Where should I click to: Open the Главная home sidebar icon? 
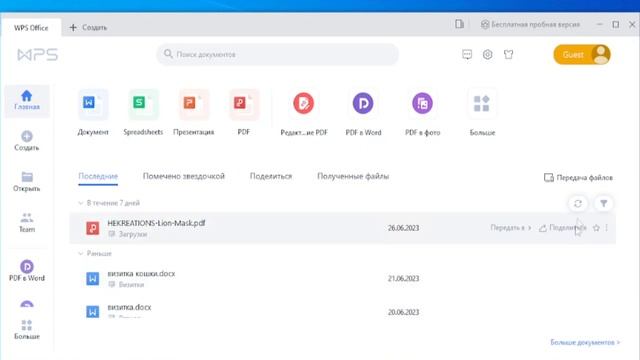click(27, 101)
